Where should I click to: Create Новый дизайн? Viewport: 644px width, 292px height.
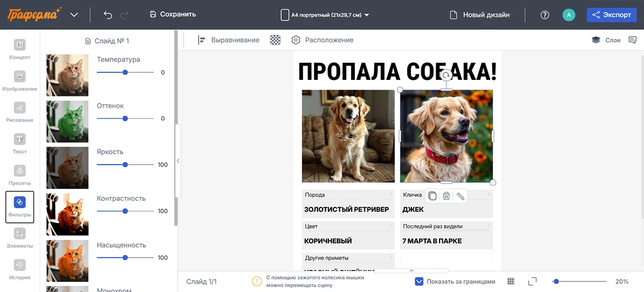[479, 15]
